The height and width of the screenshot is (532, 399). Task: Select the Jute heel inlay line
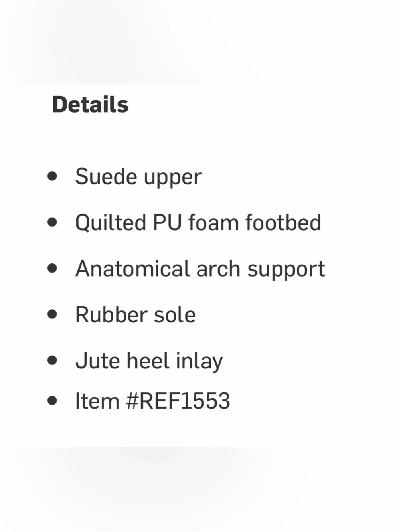point(149,362)
